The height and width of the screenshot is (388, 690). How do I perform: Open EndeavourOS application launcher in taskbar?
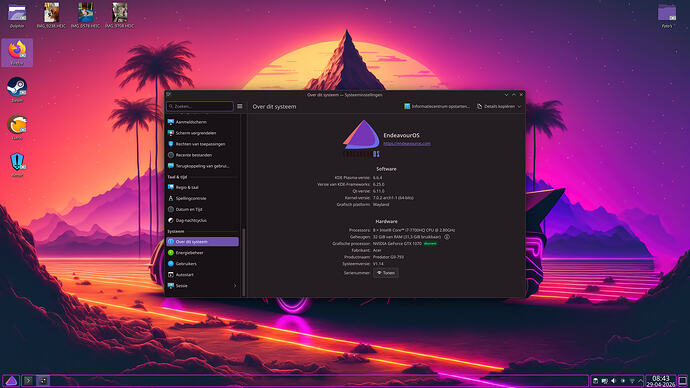point(11,381)
